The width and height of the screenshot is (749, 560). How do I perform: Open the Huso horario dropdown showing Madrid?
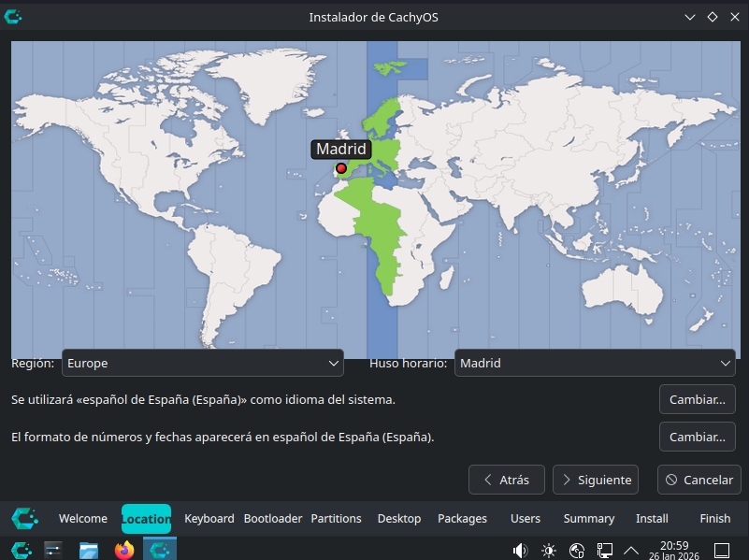point(595,363)
